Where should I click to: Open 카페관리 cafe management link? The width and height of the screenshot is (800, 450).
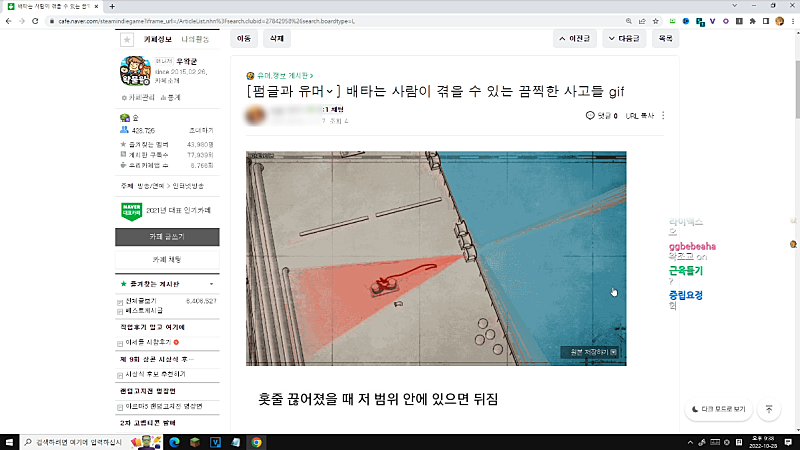click(138, 97)
